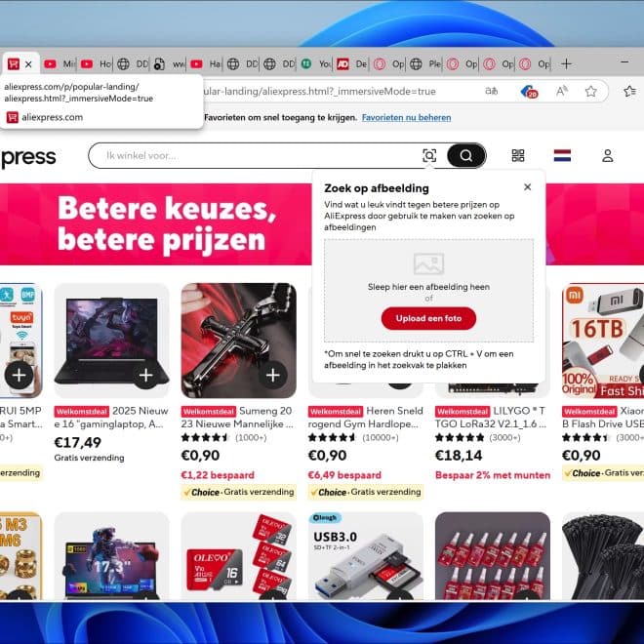
Task: Click the black search magnifier button
Action: 466,156
